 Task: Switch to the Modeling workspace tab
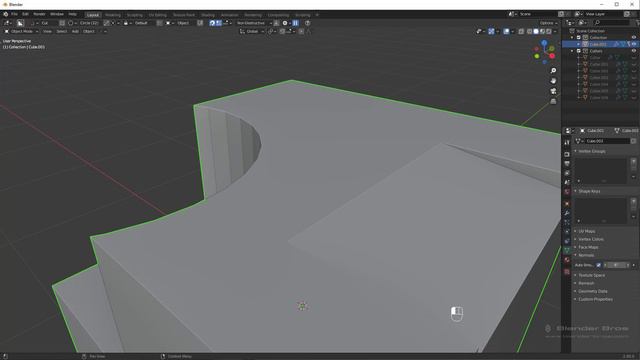tap(113, 15)
